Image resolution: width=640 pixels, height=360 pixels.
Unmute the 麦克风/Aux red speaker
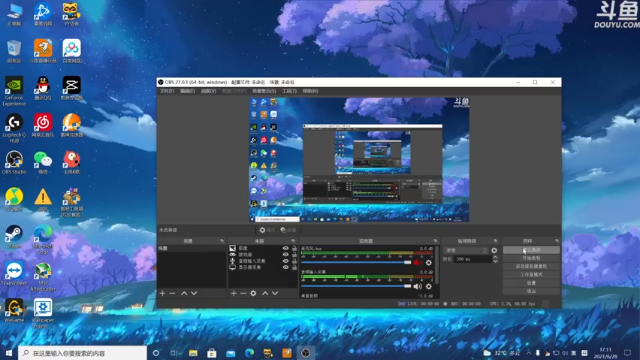(x=418, y=263)
